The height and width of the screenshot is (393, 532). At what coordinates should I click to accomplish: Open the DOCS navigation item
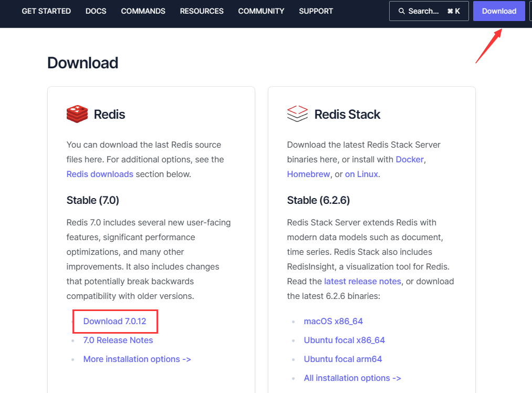96,11
